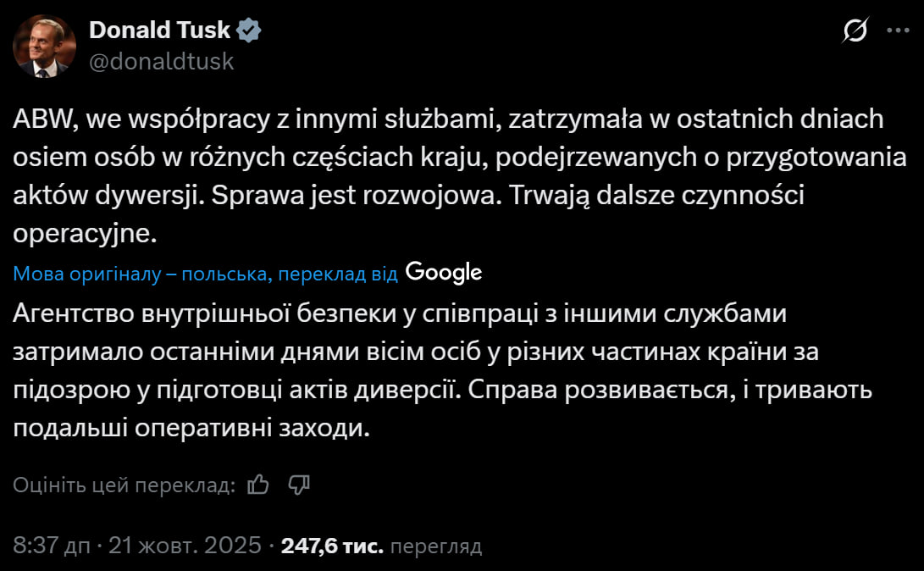View the 247,6 тис. views count
The width and height of the screenshot is (924, 571).
click(332, 546)
